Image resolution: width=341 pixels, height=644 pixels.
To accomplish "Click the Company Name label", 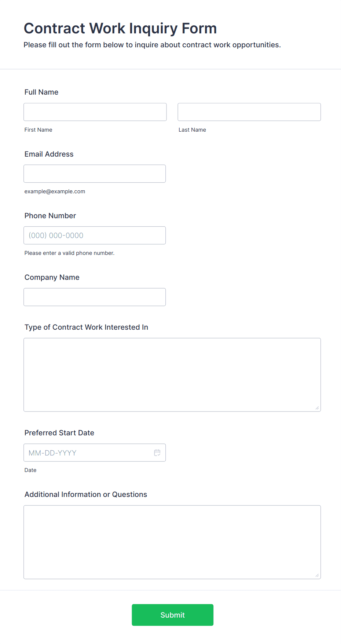I will tap(52, 277).
